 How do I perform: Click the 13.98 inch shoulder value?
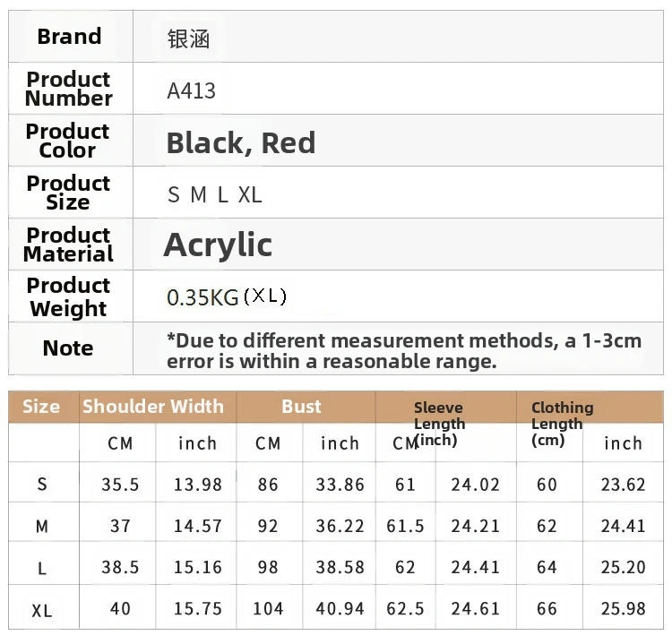click(198, 485)
